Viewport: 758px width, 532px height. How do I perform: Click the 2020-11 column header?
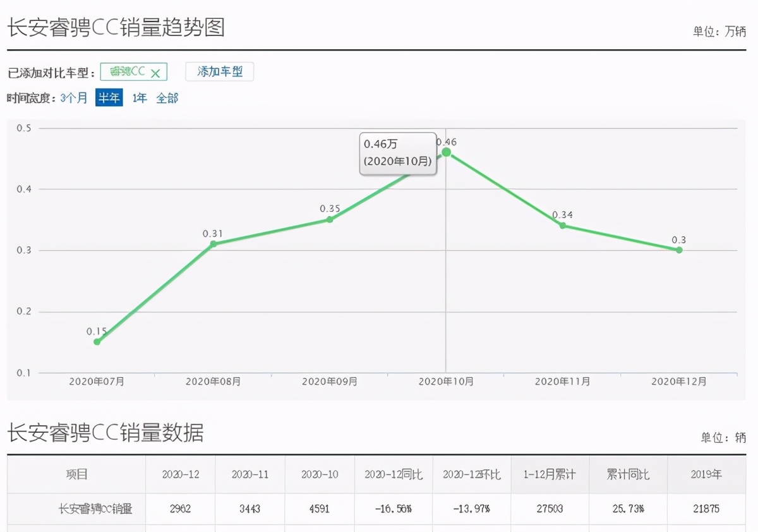(250, 475)
